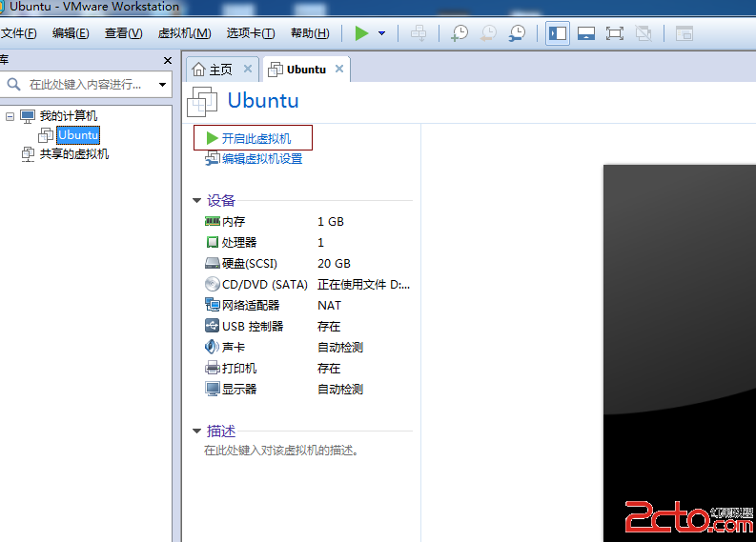Click the VM screen preview thumbnail

[680, 353]
